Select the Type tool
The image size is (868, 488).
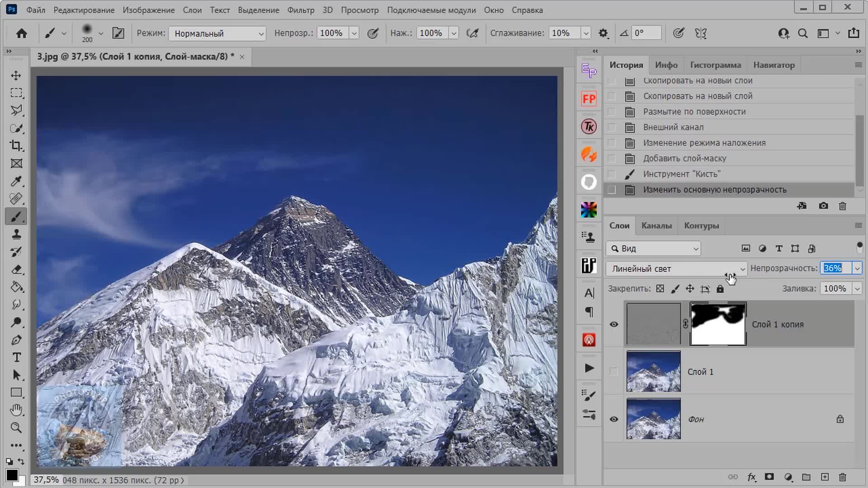(x=16, y=357)
